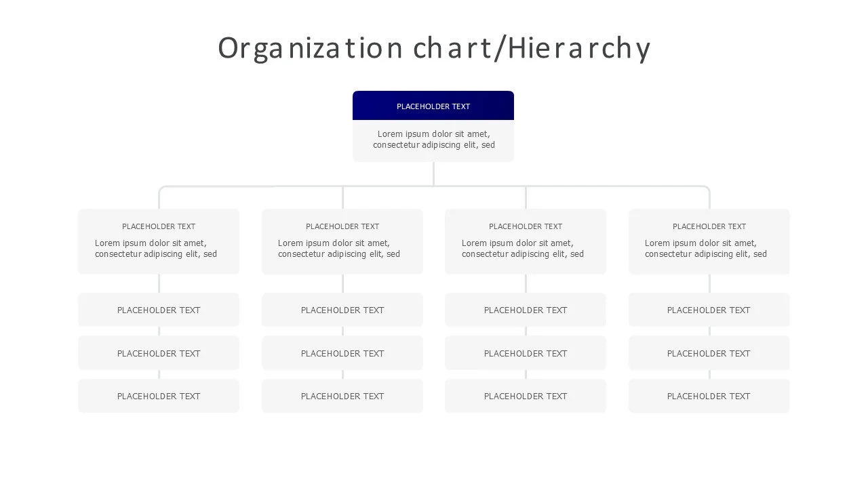This screenshot has height=488, width=868.
Task: Select the bottom PLACEHOLDER TEXT box in column two
Action: tap(342, 396)
